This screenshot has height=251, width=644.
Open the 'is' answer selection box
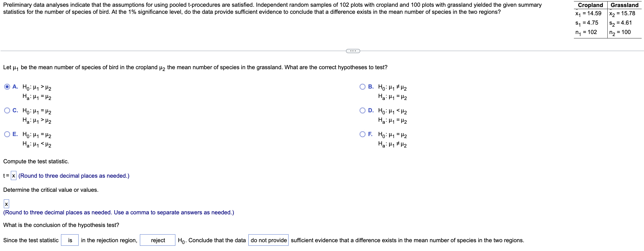[x=70, y=240]
